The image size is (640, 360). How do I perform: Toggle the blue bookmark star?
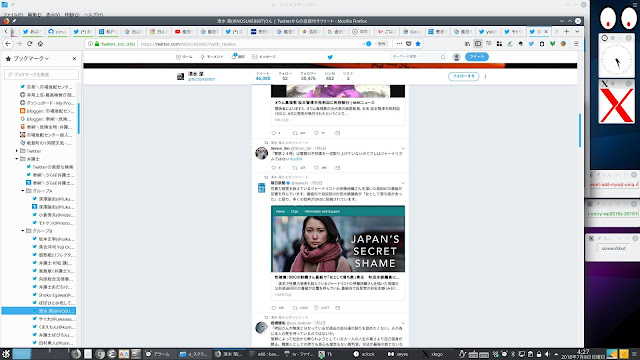(418, 44)
